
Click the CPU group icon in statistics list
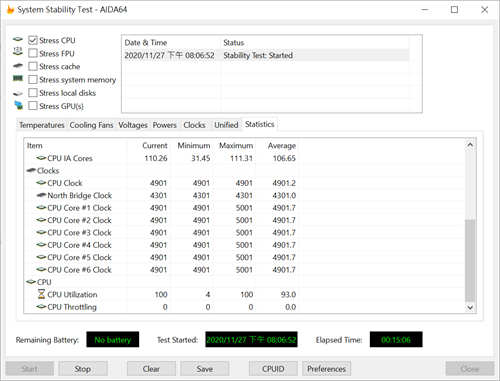coord(31,282)
